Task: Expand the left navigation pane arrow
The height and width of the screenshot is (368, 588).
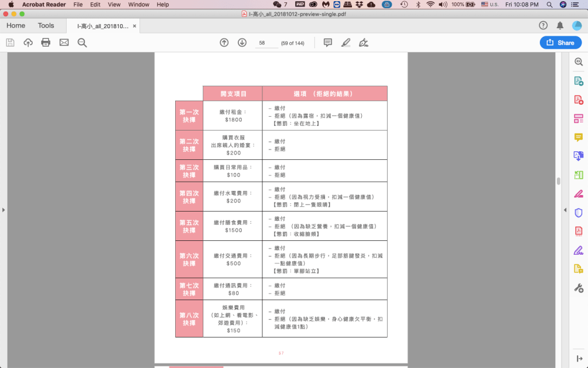Action: point(3,210)
